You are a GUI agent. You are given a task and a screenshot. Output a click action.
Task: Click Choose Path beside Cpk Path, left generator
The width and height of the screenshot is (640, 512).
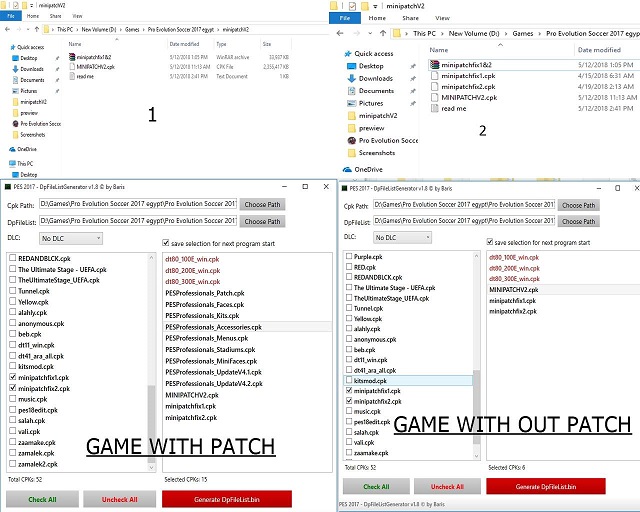point(262,204)
